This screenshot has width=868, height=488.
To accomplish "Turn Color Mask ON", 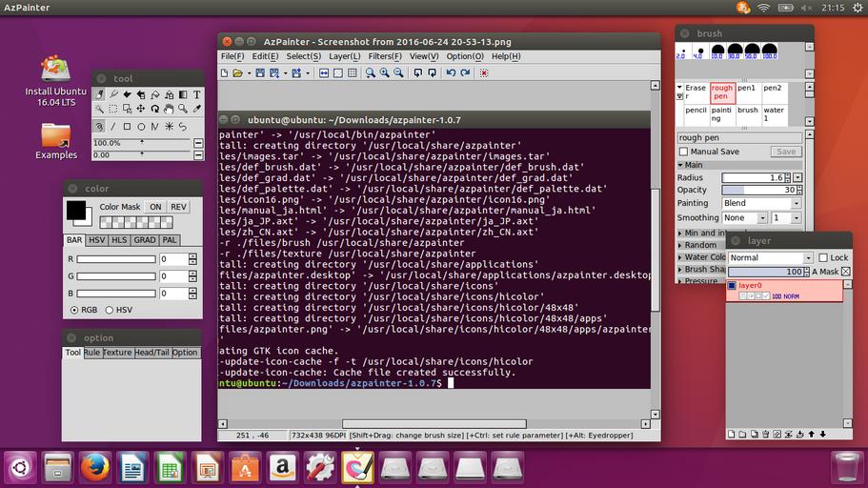I will click(x=155, y=207).
